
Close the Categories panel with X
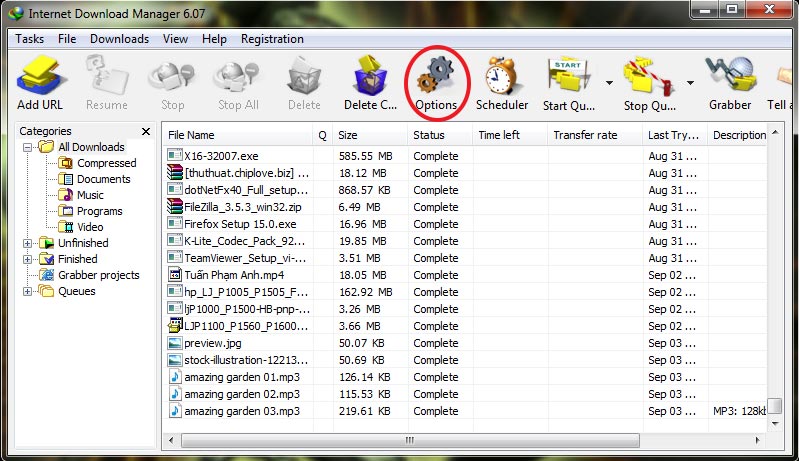click(x=146, y=131)
